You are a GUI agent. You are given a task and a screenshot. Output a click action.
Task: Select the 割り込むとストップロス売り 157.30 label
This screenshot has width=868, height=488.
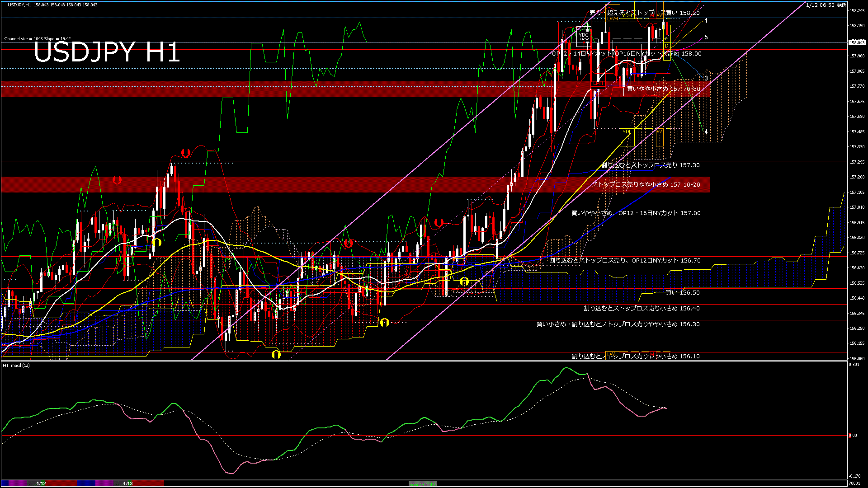point(650,165)
